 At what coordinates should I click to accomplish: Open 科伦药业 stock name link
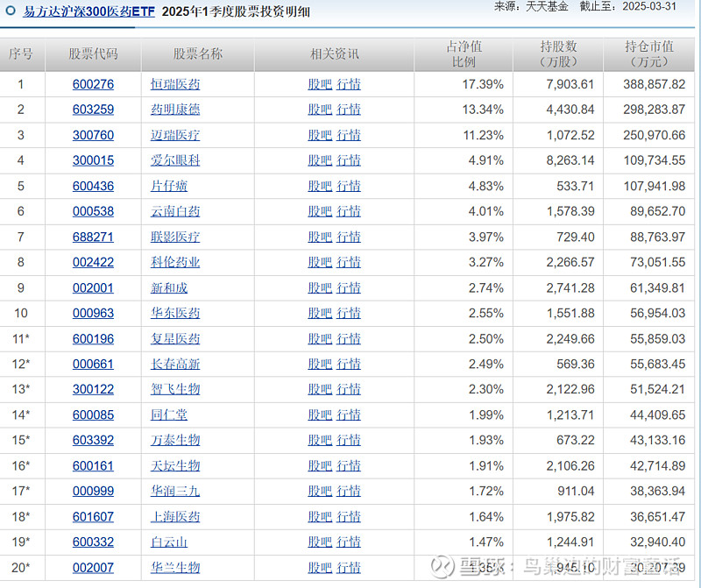(x=175, y=263)
